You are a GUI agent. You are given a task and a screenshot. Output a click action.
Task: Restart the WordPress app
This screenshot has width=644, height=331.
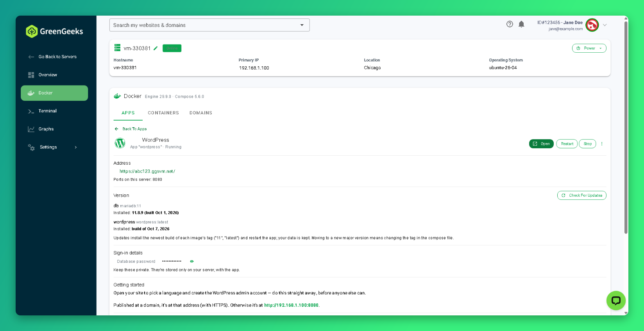[567, 144]
